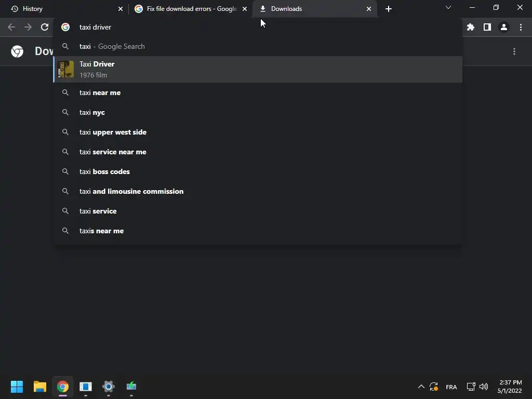Open the History tab
532x399 pixels.
(64, 9)
